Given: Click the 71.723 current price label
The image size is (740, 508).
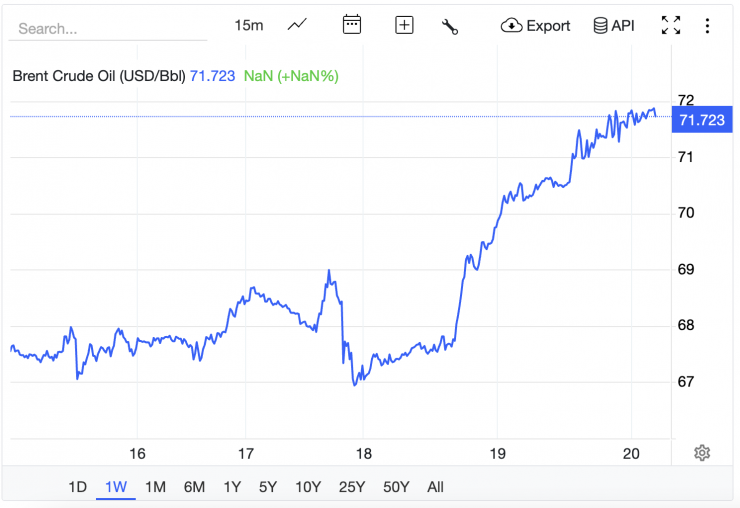Looking at the screenshot, I should point(700,120).
